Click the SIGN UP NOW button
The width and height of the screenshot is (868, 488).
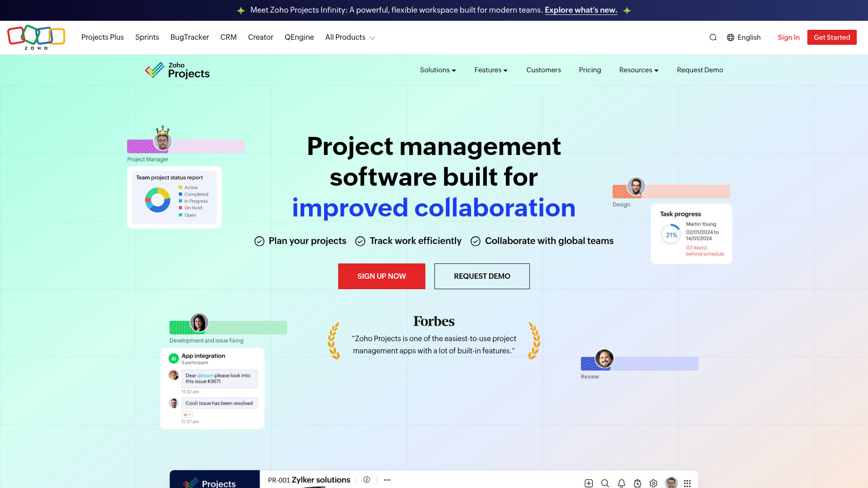tap(382, 276)
